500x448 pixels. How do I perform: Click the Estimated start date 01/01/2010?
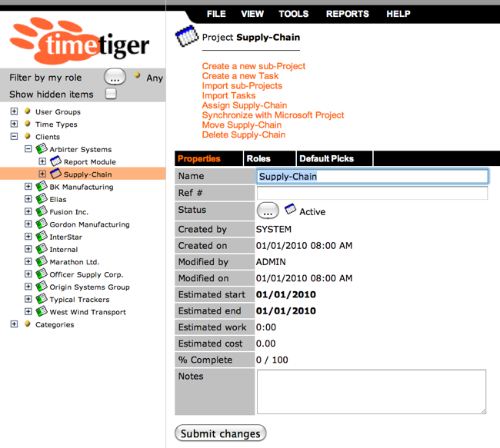coord(286,294)
